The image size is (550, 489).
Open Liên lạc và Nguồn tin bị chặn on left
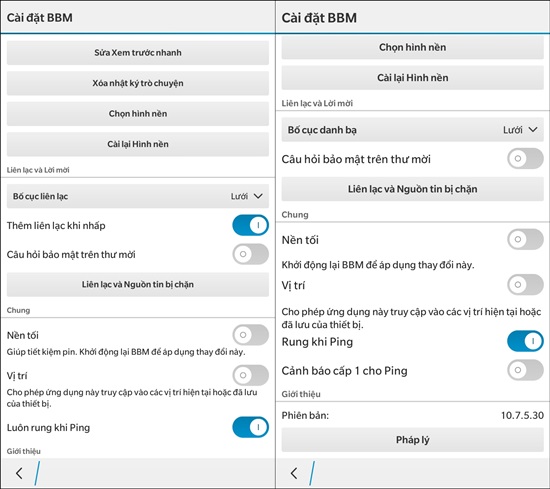(x=138, y=284)
